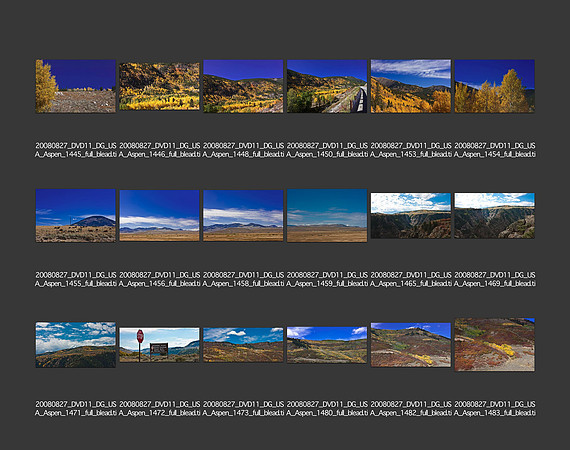
Task: Select the Aspen_1448 thumbnail image
Action: (x=243, y=86)
